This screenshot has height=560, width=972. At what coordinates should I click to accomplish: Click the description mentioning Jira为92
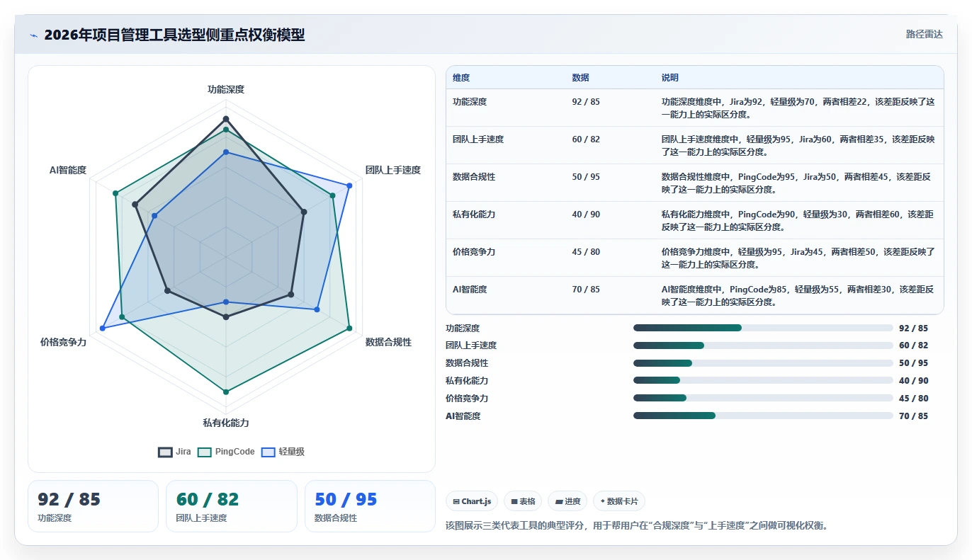point(798,108)
